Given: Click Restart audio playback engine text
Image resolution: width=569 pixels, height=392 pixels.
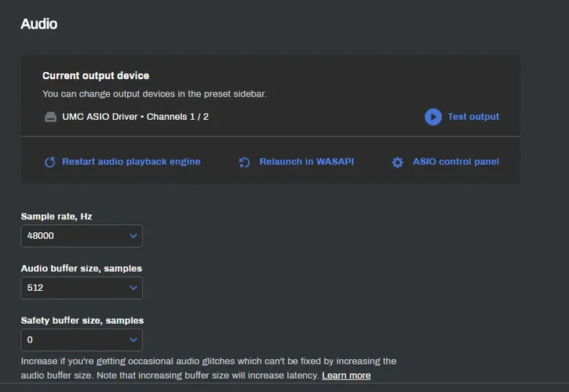Looking at the screenshot, I should (x=131, y=162).
